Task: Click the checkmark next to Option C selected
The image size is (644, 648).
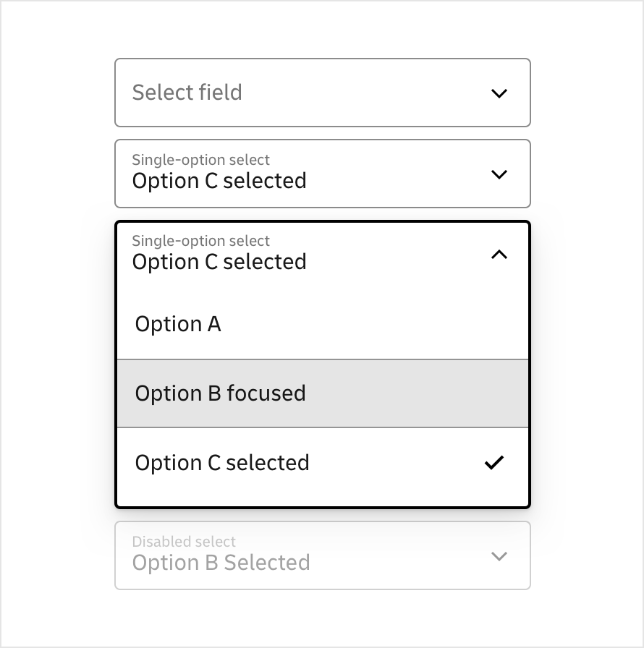Action: click(494, 462)
